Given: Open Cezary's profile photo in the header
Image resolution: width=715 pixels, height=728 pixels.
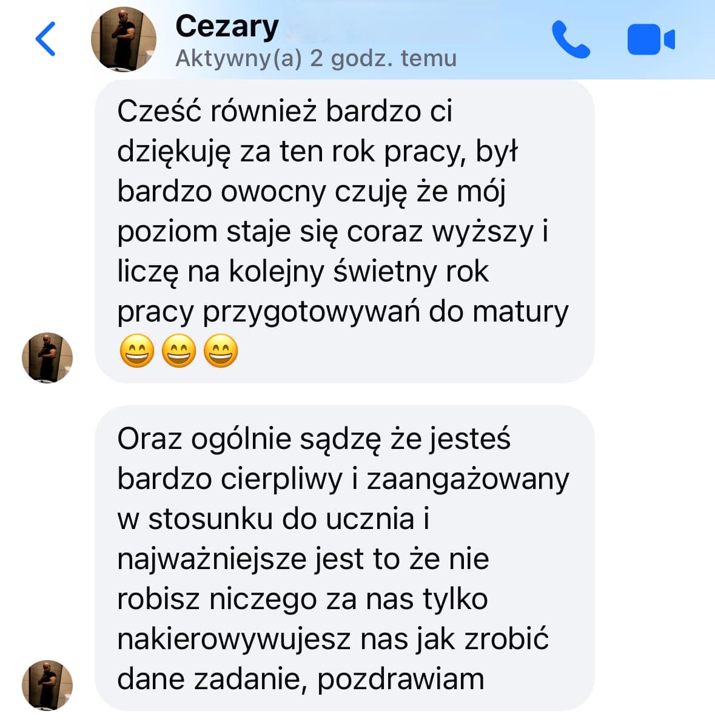Looking at the screenshot, I should (124, 39).
